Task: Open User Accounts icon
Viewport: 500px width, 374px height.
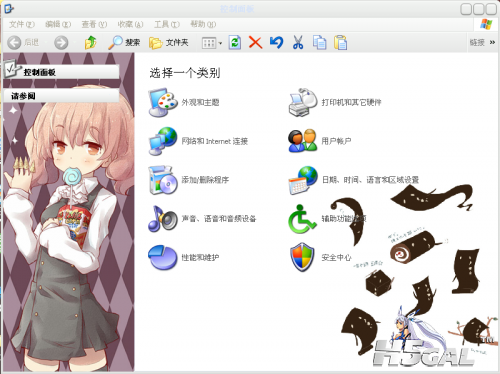Action: 303,141
